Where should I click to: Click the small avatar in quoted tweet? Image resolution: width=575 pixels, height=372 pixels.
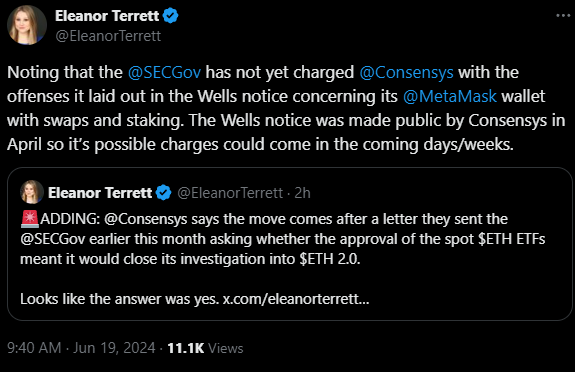point(32,192)
